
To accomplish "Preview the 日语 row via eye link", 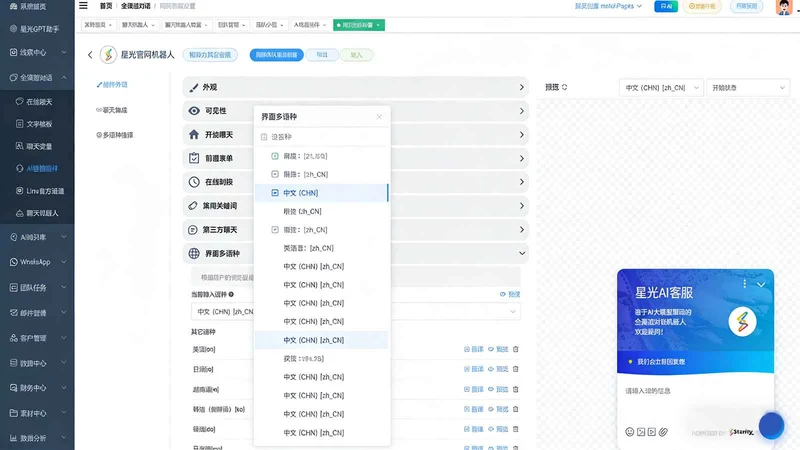I will 498,369.
